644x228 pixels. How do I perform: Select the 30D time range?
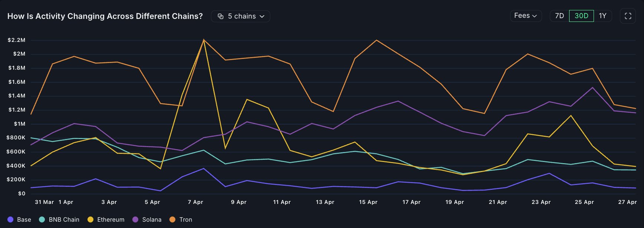point(581,16)
